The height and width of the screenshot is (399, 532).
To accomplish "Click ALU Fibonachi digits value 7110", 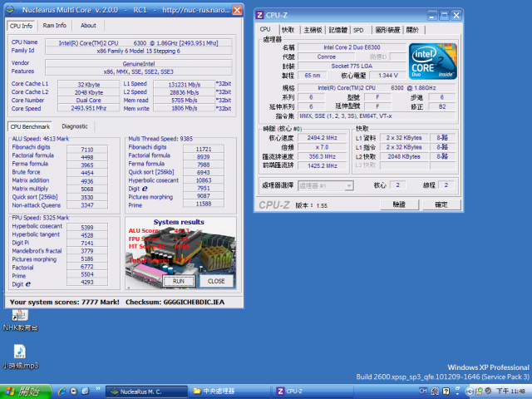I will (x=87, y=150).
